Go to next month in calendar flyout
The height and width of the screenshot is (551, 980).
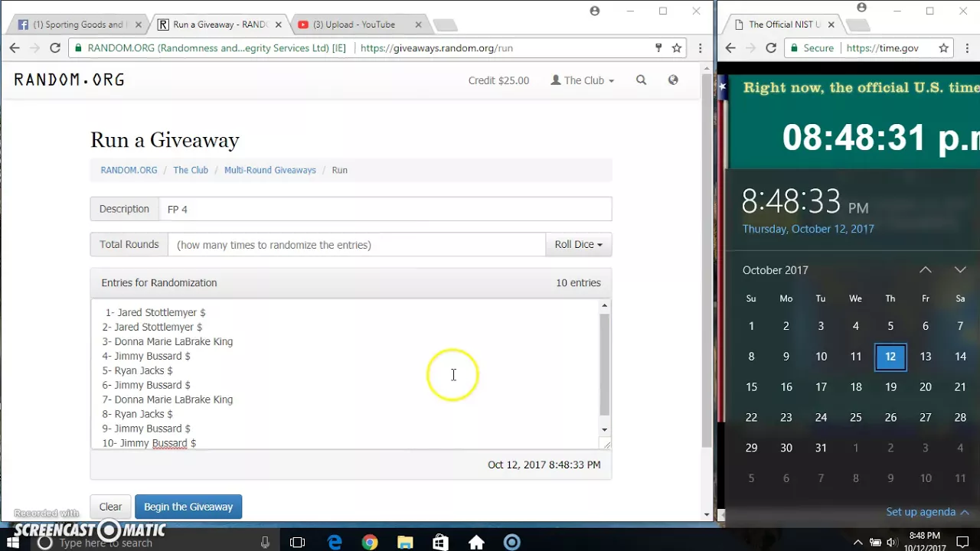tap(960, 269)
